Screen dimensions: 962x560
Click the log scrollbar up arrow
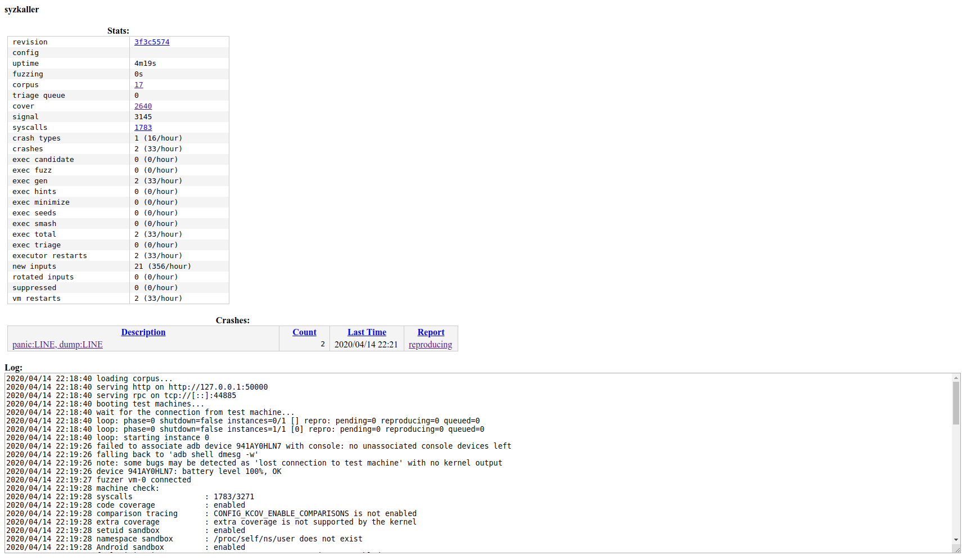click(x=956, y=378)
